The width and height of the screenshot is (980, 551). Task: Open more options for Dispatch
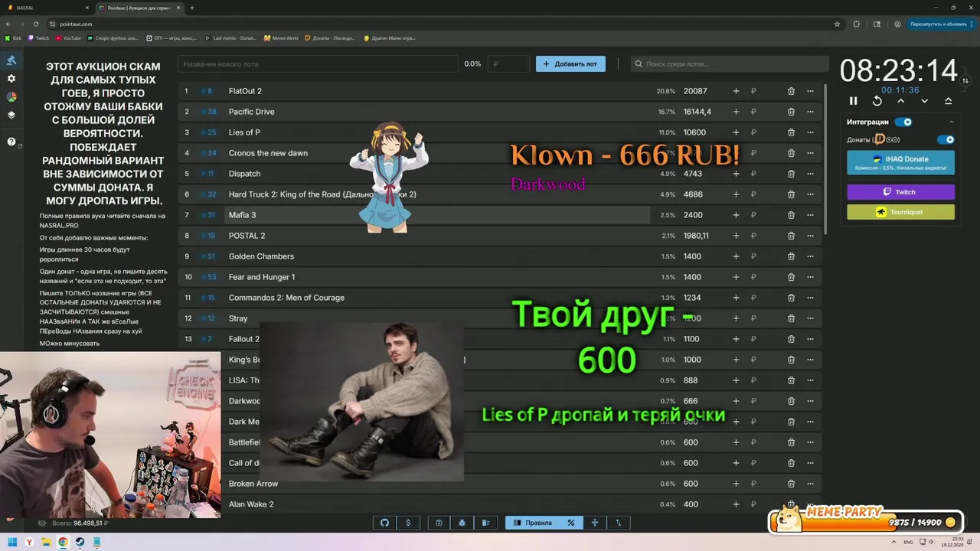tap(810, 174)
